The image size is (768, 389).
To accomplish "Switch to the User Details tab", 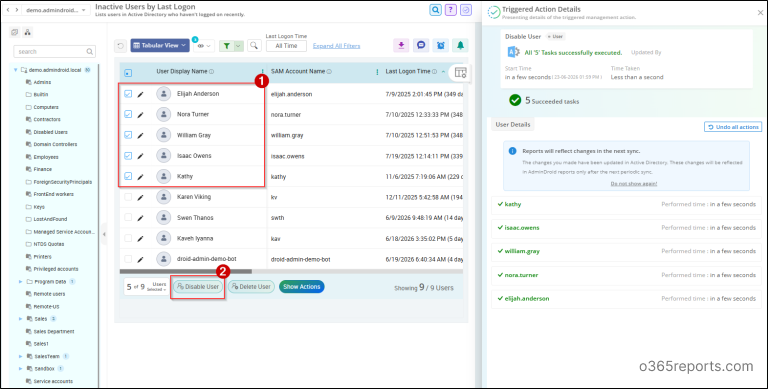I will (513, 124).
